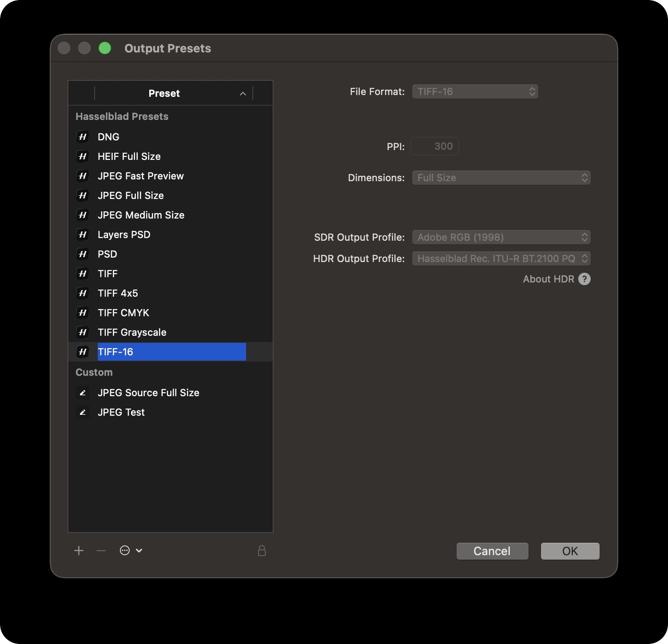Click the PPI field showing 300
Image resolution: width=668 pixels, height=644 pixels.
435,146
